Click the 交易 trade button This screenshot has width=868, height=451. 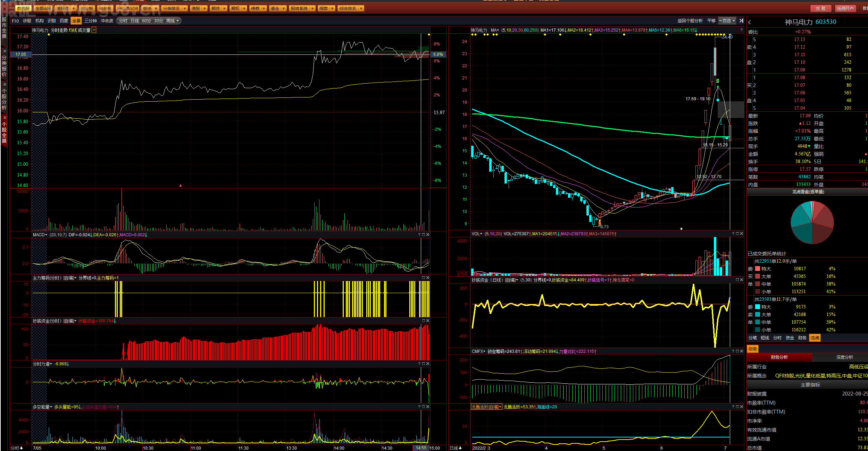[821, 8]
